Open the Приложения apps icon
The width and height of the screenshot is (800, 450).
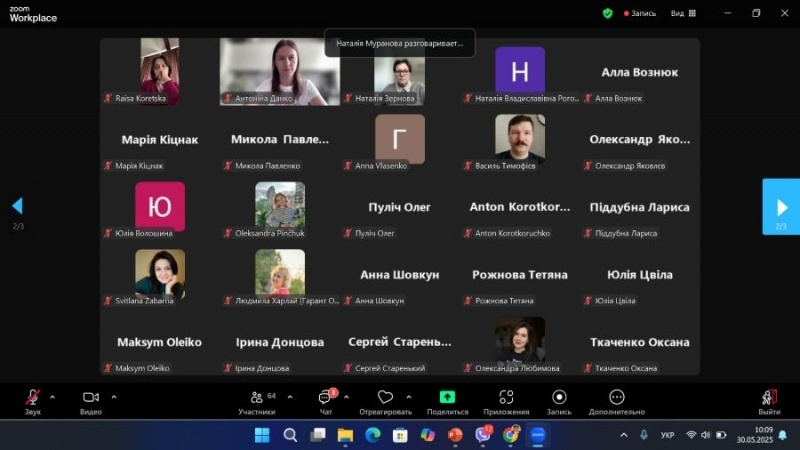point(506,398)
